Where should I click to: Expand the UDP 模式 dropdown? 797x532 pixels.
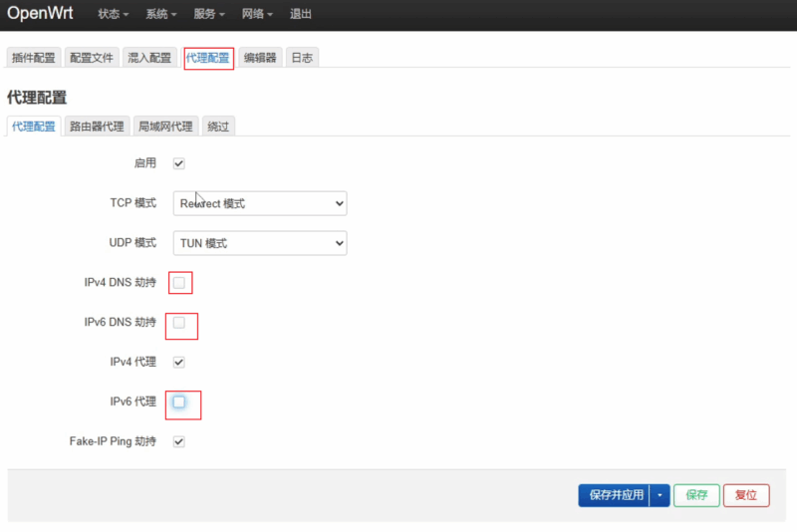tap(260, 243)
